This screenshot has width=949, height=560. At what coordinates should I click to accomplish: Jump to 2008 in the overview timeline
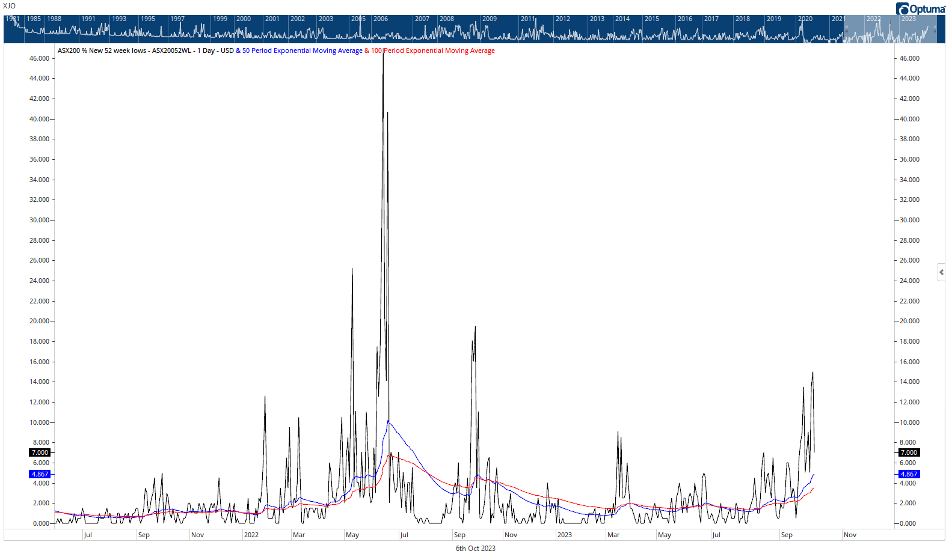[x=447, y=19]
